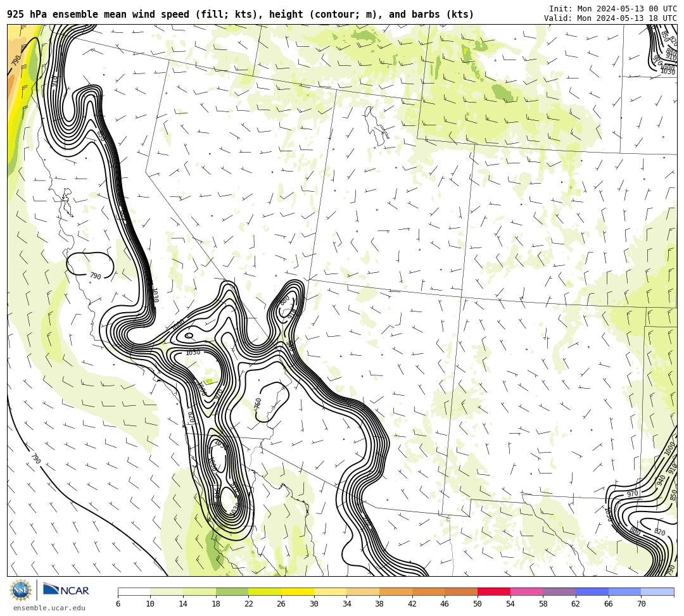Pick the light green 14–18 kts colorbar segment
The width and height of the screenshot is (684, 616).
pyautogui.click(x=199, y=591)
